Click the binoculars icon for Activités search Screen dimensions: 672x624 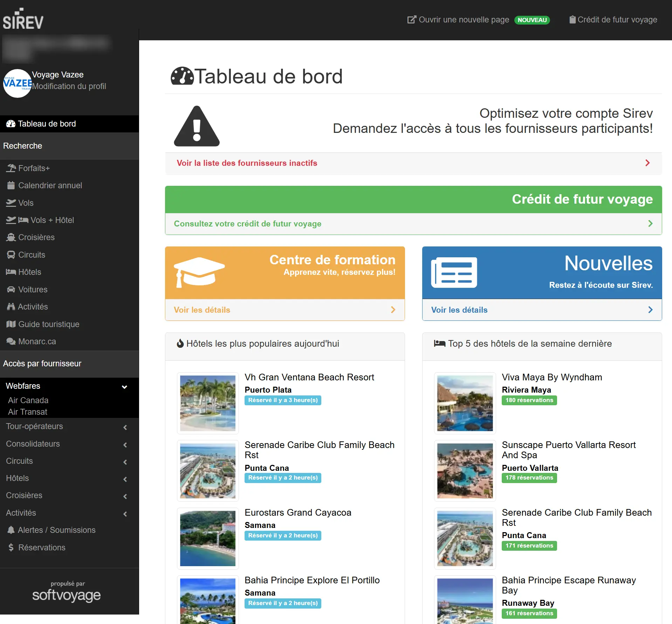click(x=11, y=307)
